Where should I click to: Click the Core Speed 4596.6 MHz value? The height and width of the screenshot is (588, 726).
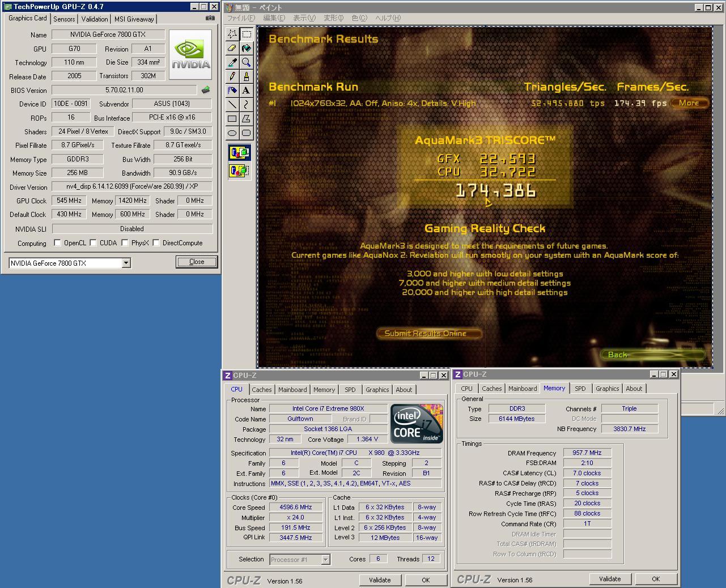(296, 508)
